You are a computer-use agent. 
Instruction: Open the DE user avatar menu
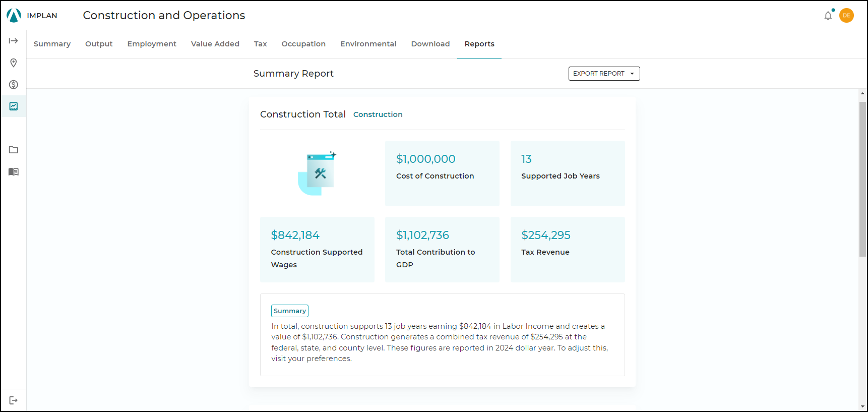(846, 15)
